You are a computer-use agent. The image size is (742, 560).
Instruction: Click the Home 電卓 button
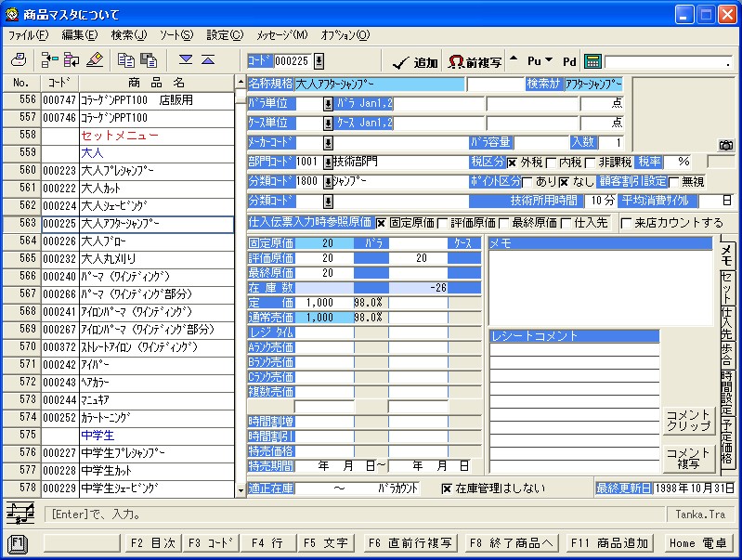(x=698, y=543)
